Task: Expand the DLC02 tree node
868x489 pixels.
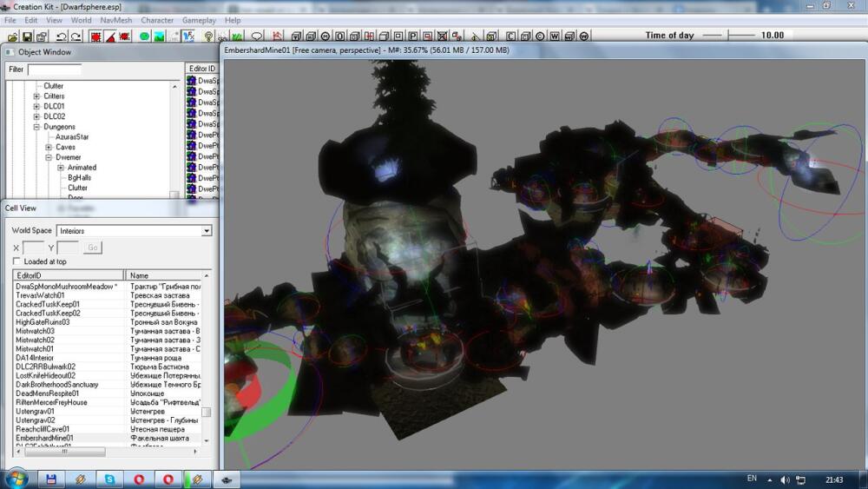Action: 36,116
